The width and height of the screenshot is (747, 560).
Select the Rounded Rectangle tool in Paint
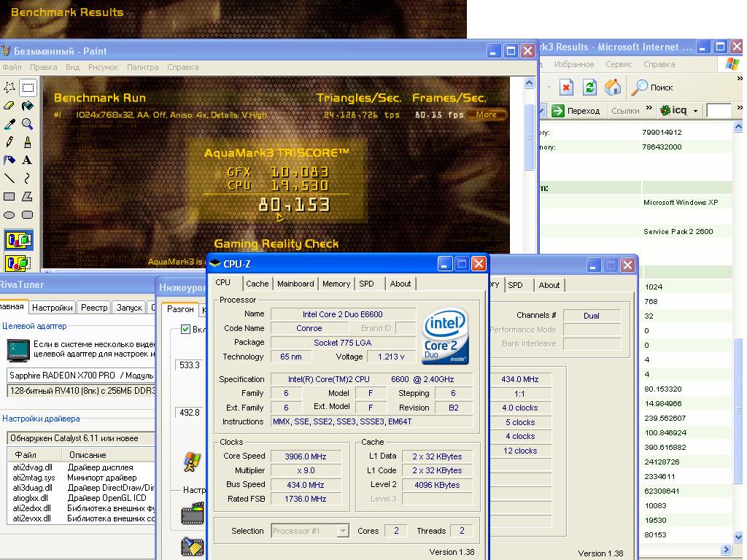(28, 215)
